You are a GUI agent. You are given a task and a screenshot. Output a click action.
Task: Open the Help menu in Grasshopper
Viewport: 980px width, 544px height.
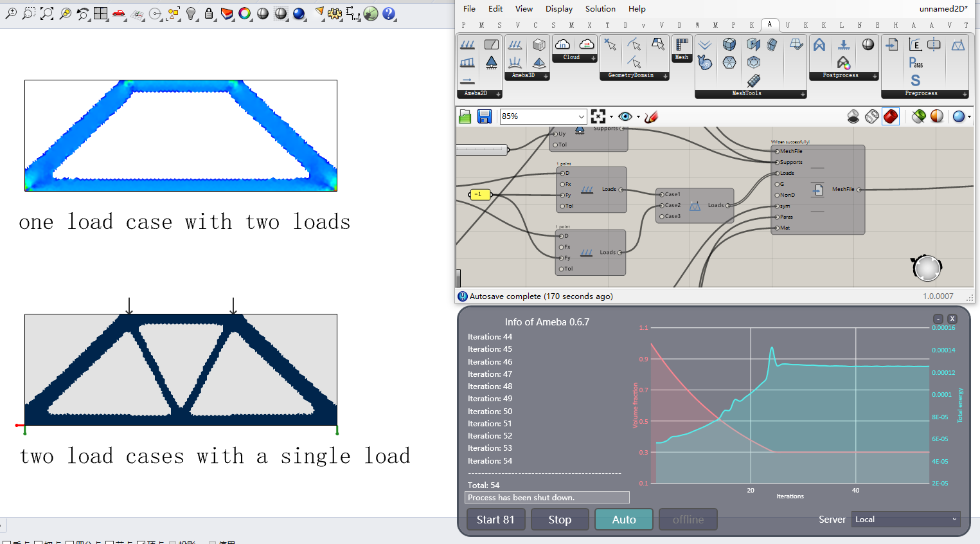click(637, 9)
